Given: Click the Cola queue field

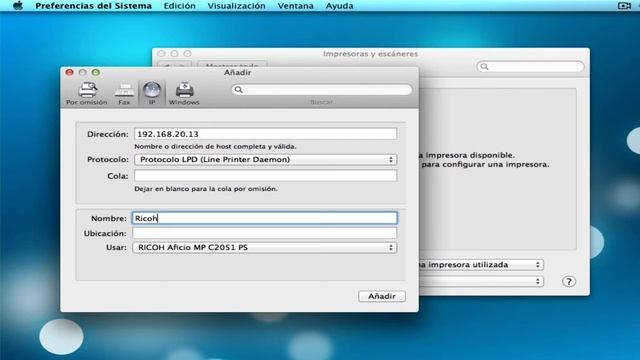Looking at the screenshot, I should (x=265, y=176).
